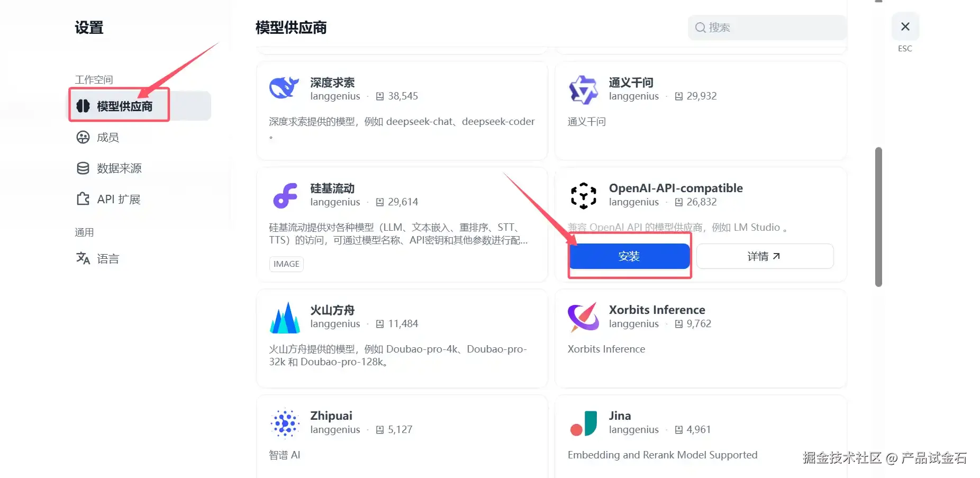Click the Zhipuai dotted logo icon

(285, 423)
